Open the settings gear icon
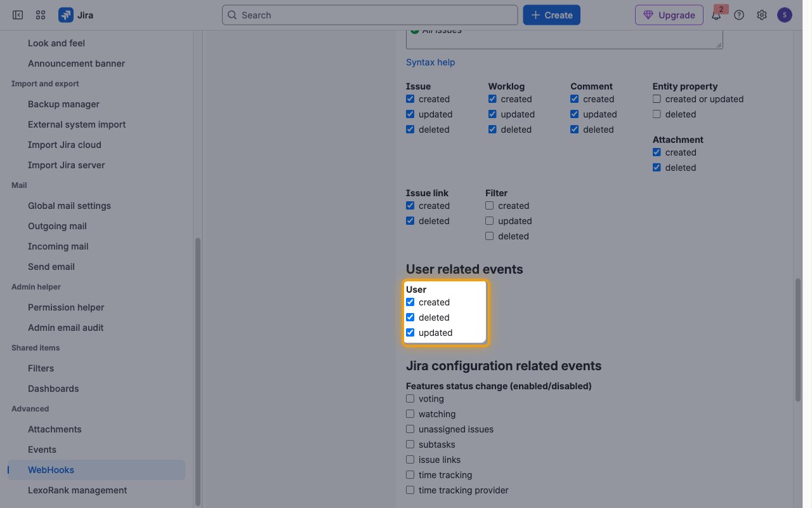The height and width of the screenshot is (508, 812). [762, 15]
